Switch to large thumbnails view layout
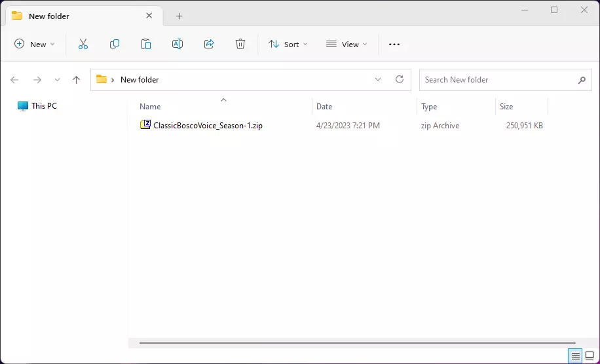Screen dimensions: 600x364 coord(589,356)
